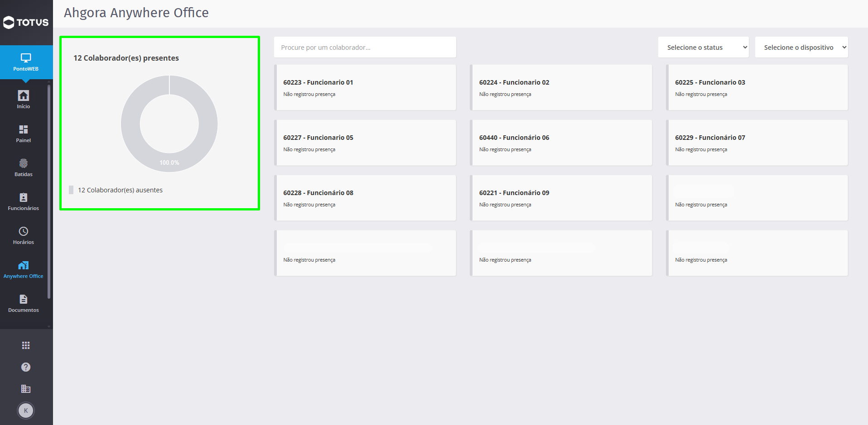Open the help question mark icon
This screenshot has height=425, width=868.
[26, 367]
